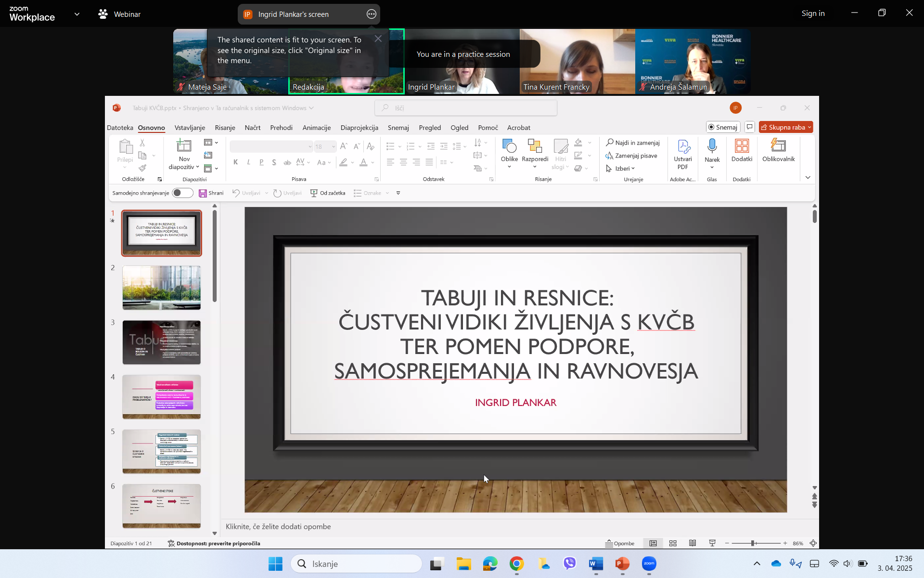Click the Nov diapozitiv new slide icon

(184, 145)
